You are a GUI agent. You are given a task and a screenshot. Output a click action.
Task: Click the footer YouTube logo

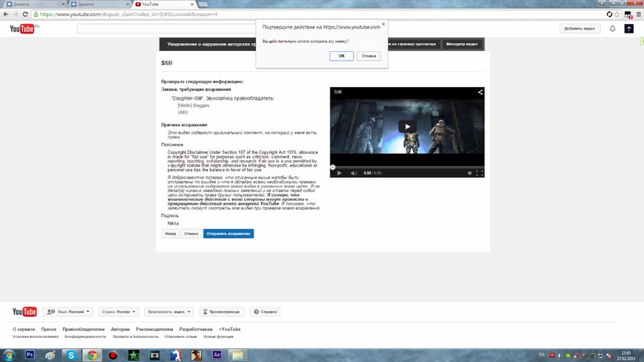pos(24,312)
